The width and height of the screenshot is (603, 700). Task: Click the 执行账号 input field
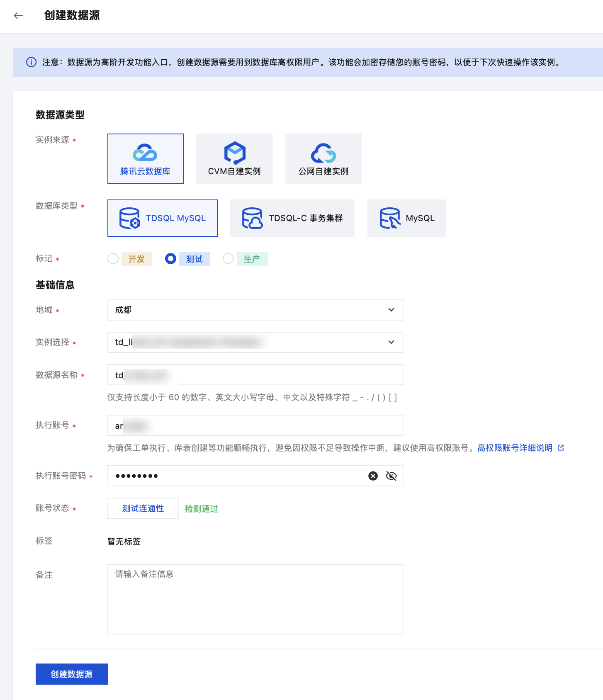255,425
